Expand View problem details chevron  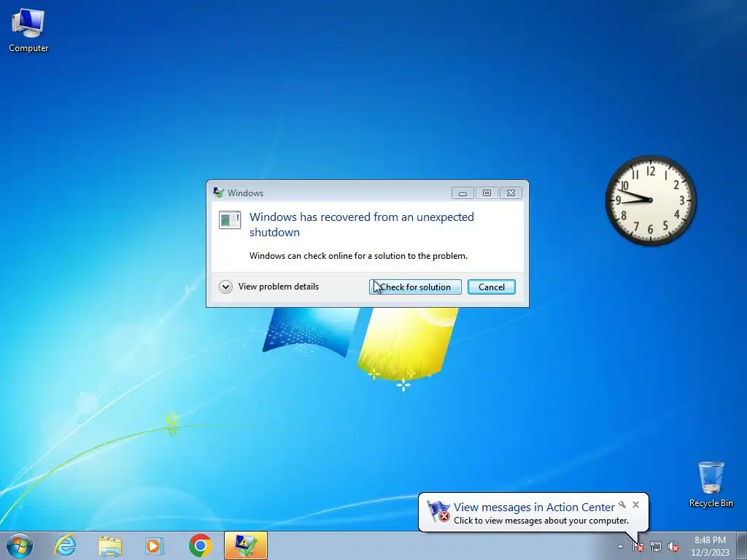click(225, 287)
